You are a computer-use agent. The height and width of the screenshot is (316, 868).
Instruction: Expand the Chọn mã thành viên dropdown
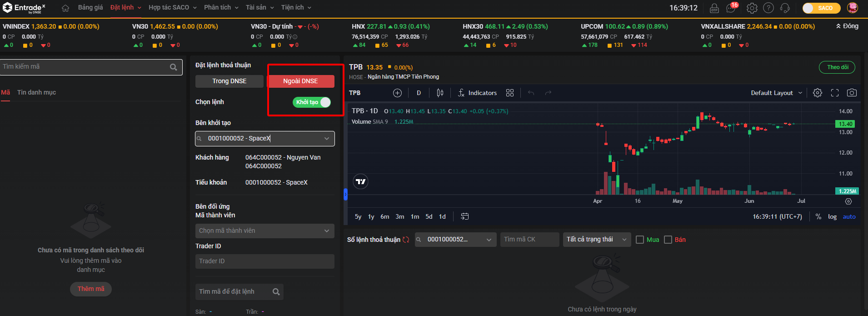265,231
